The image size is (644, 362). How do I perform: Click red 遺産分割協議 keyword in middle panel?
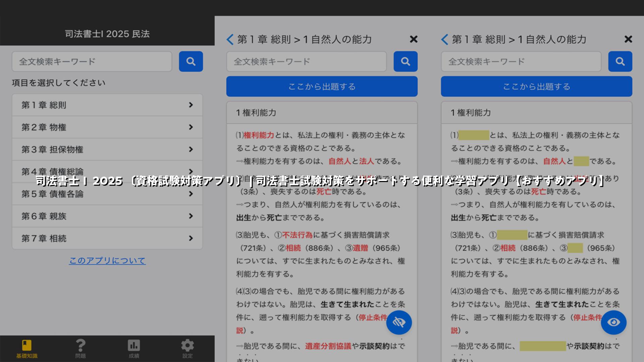(328, 346)
